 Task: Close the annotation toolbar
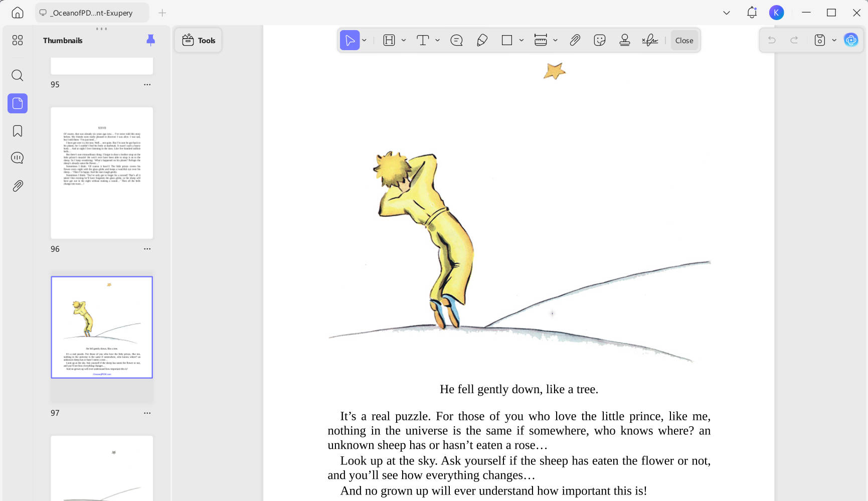pos(684,41)
